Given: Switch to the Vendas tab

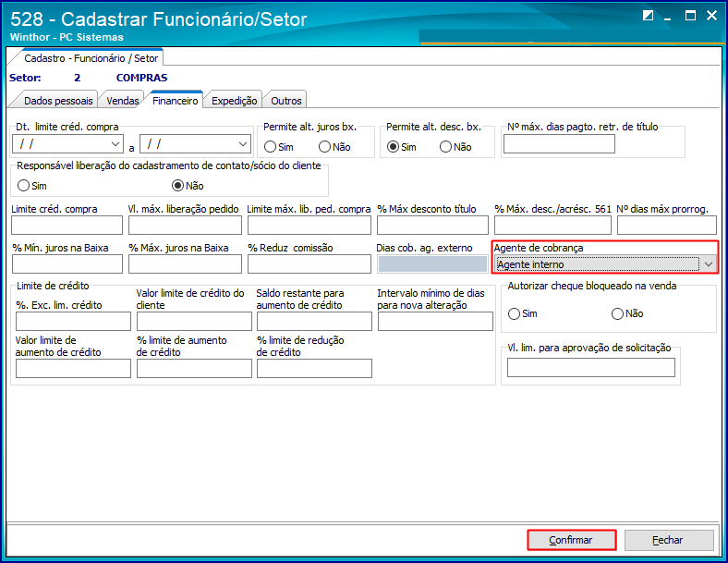Looking at the screenshot, I should 123,101.
